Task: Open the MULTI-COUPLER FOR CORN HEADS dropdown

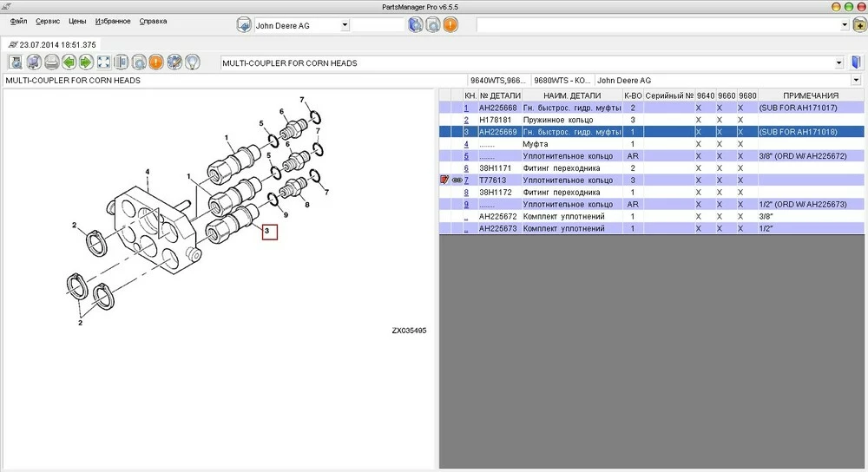Action: click(838, 63)
